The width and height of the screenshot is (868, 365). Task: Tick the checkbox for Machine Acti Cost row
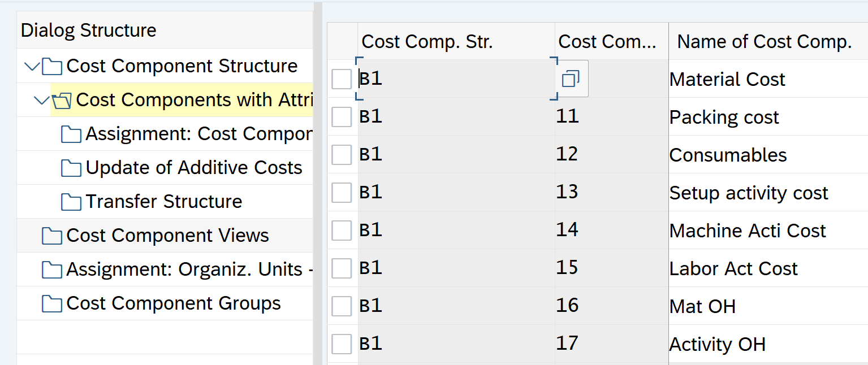(342, 231)
